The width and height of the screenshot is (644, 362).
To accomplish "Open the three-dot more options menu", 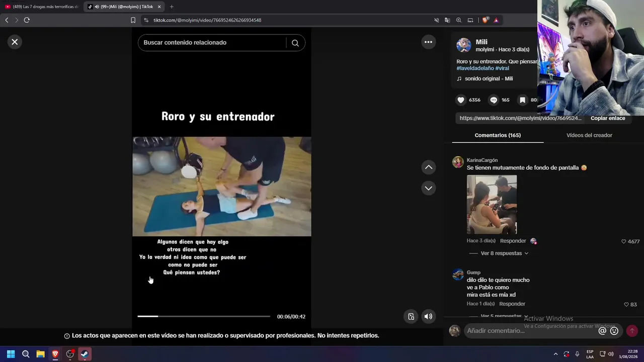I will click(428, 42).
